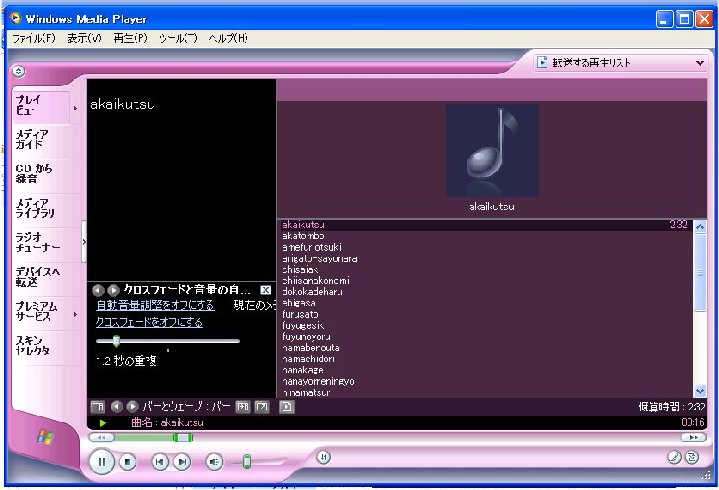Stop playback with the stop button
The height and width of the screenshot is (490, 719).
128,462
